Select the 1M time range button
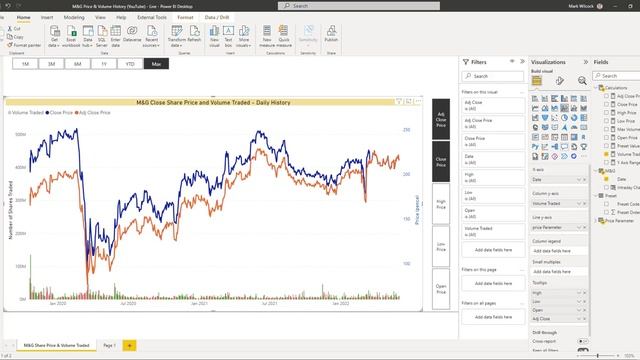The width and height of the screenshot is (640, 360). coord(25,64)
